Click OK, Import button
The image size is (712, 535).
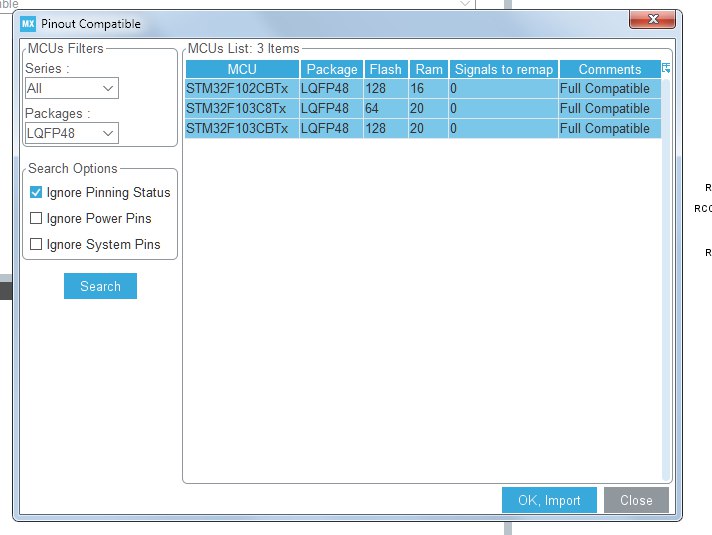(549, 500)
